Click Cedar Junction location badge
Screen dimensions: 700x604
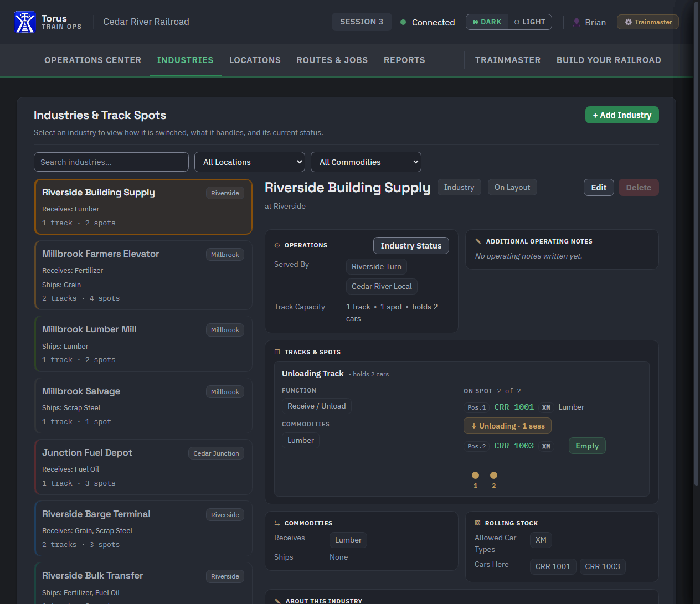tap(216, 453)
